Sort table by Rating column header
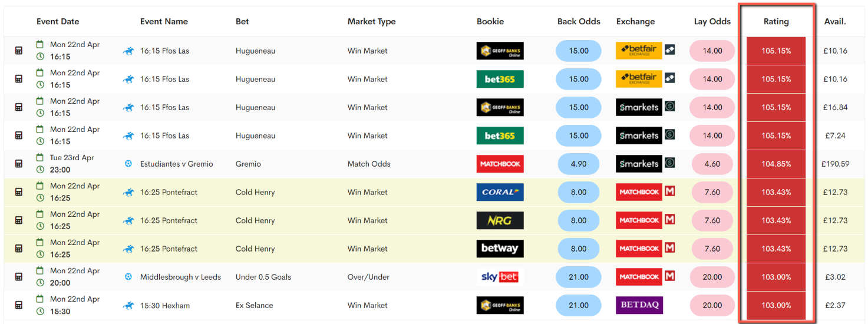This screenshot has width=868, height=324. click(x=776, y=21)
